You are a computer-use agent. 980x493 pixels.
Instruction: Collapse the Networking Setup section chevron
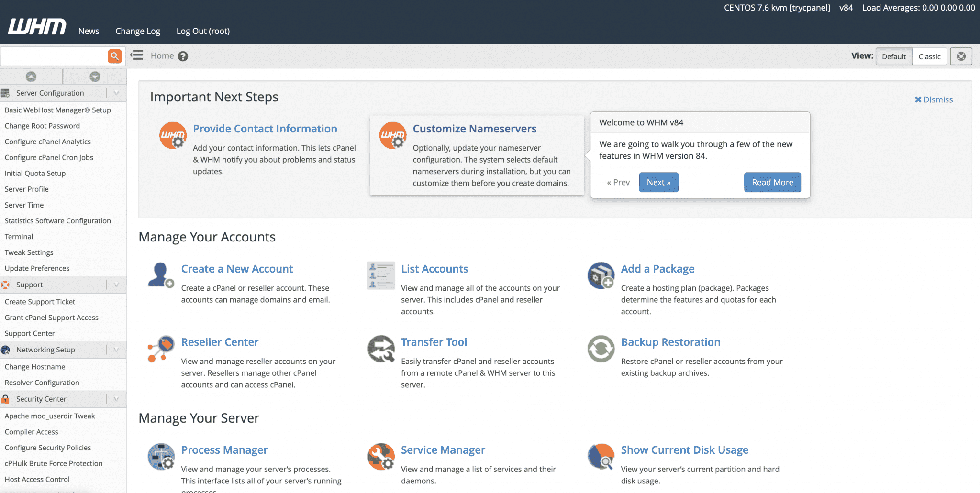point(116,350)
